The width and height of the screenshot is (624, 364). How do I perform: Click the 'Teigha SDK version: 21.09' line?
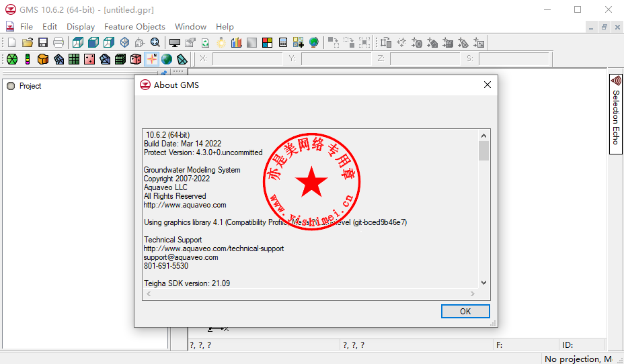click(x=187, y=283)
